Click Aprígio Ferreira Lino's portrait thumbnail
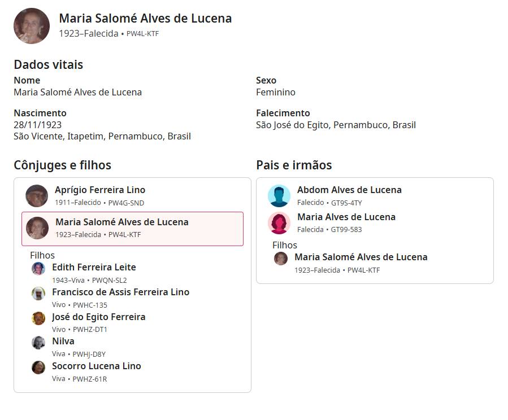The width and height of the screenshot is (508, 420). coord(37,196)
